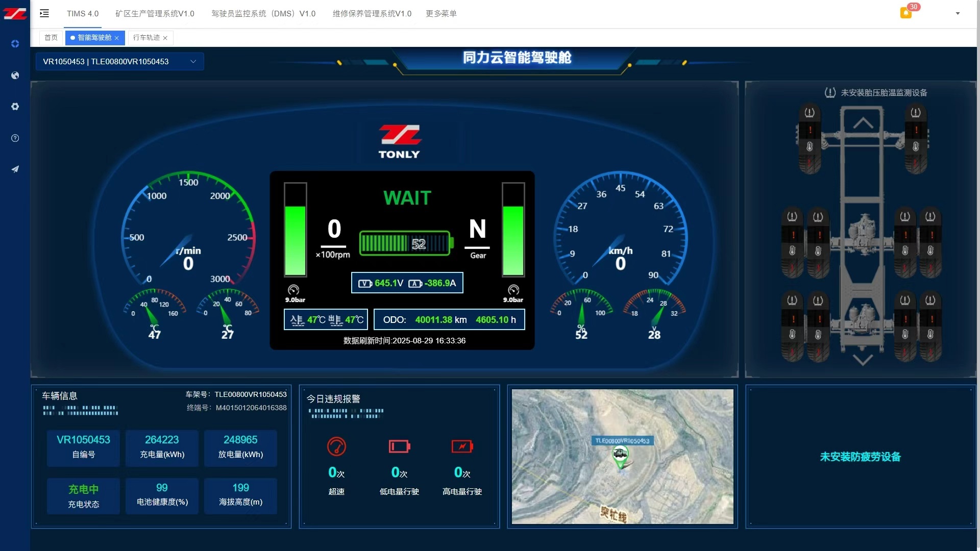
Task: Click the battery level 52 indicator
Action: (x=407, y=243)
